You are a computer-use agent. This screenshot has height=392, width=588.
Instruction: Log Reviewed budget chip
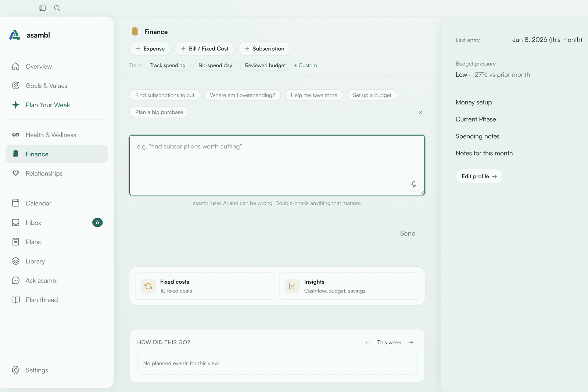coord(265,65)
